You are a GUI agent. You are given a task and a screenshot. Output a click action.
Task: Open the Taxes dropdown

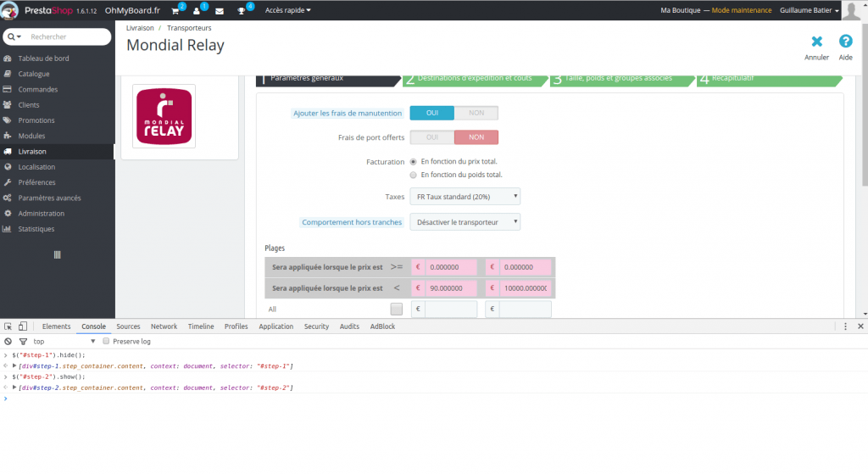point(465,197)
